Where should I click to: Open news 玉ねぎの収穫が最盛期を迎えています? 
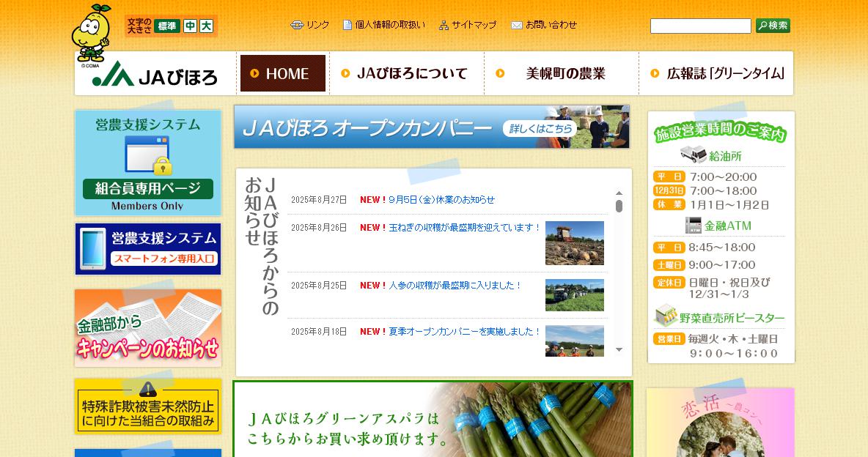point(464,227)
